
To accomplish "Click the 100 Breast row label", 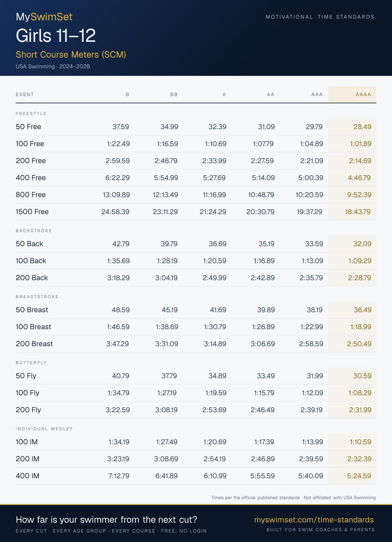I will [33, 327].
